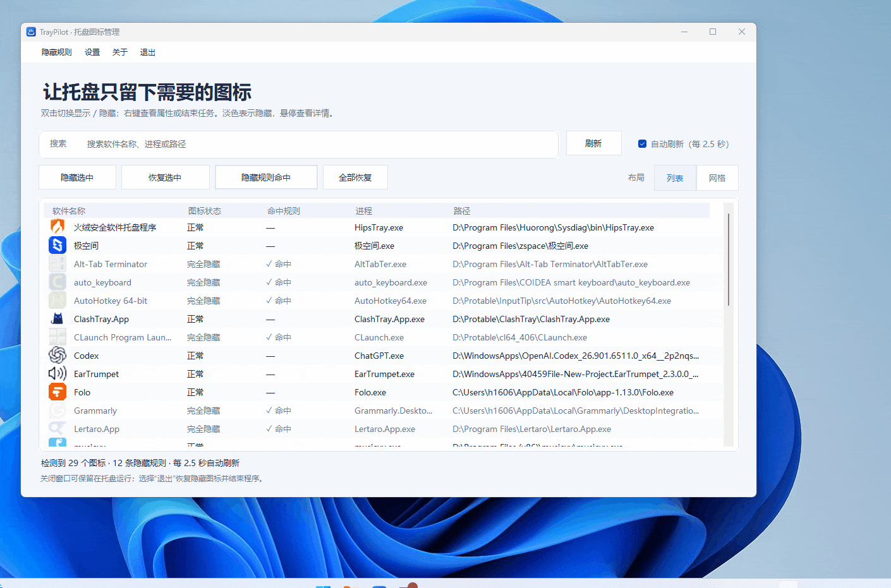
Task: Click the 进程 column header
Action: click(x=364, y=211)
